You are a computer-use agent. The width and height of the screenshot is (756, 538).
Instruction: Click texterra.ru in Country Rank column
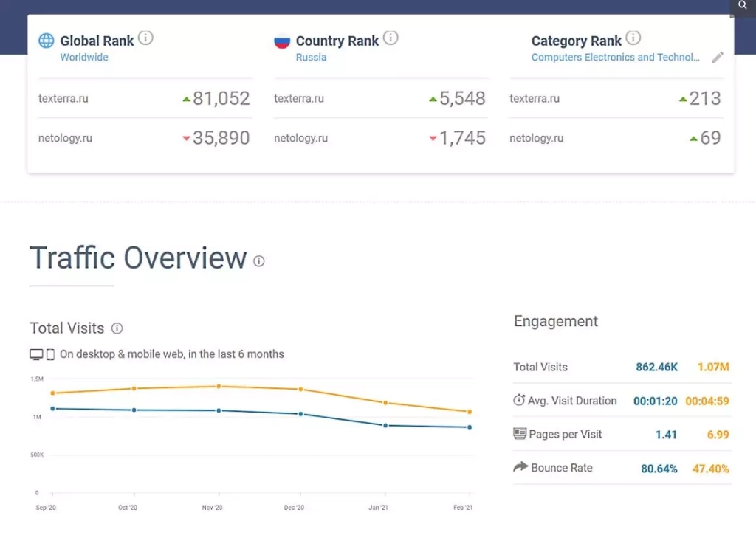(299, 98)
